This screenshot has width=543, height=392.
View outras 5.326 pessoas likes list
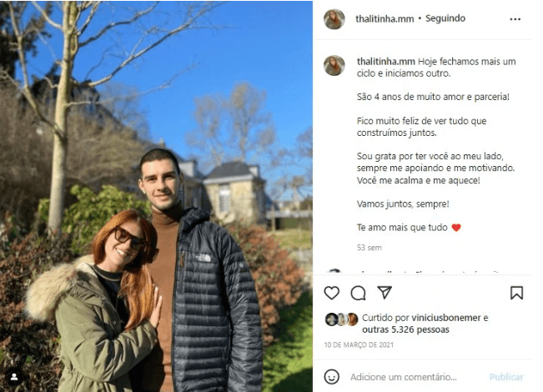coord(405,329)
